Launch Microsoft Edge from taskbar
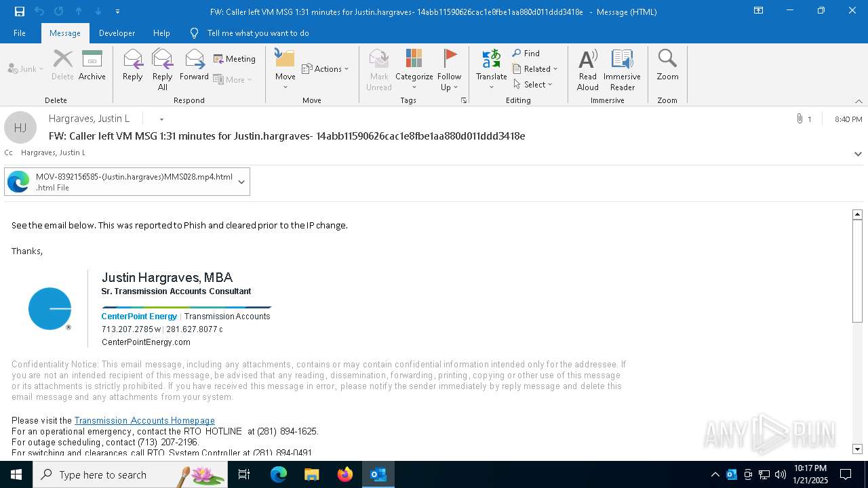 coord(279,474)
